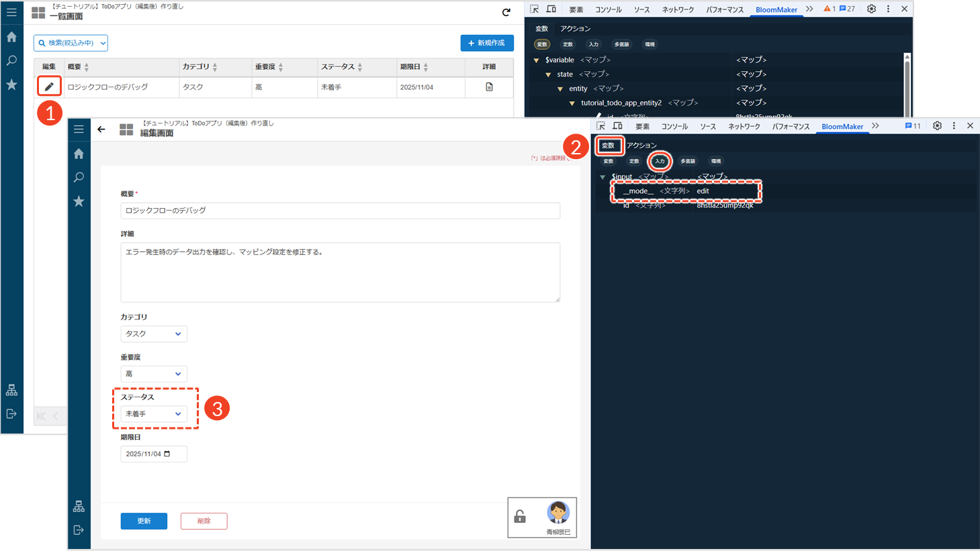980x551 pixels.
Task: Click the back arrow on the edit screen
Action: pyautogui.click(x=101, y=130)
